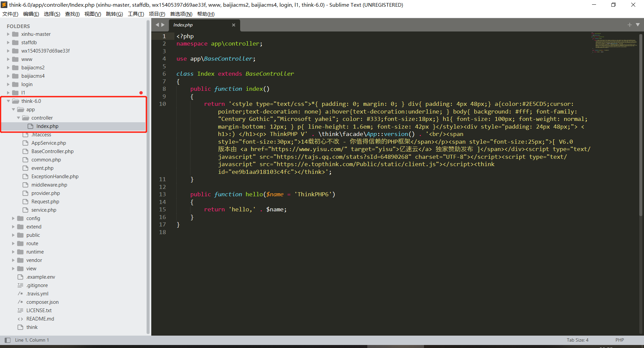Click the route folder icon
Image resolution: width=644 pixels, height=348 pixels.
coord(20,243)
